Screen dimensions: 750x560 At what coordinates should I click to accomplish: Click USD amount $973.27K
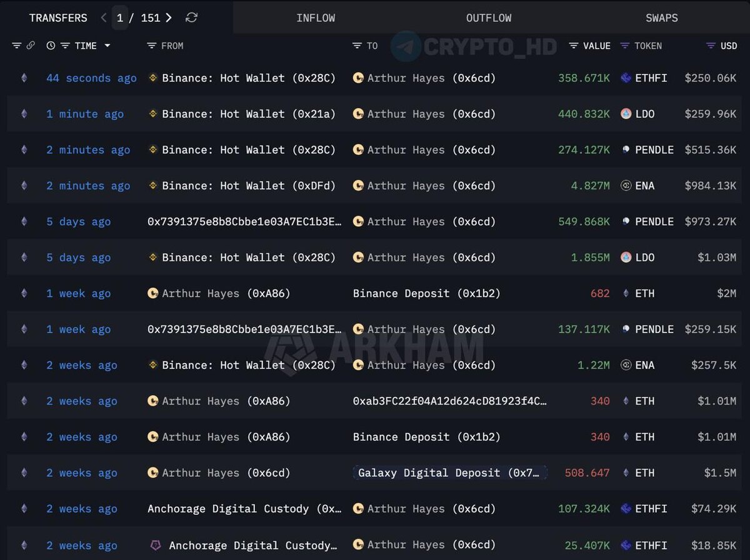[x=710, y=222]
